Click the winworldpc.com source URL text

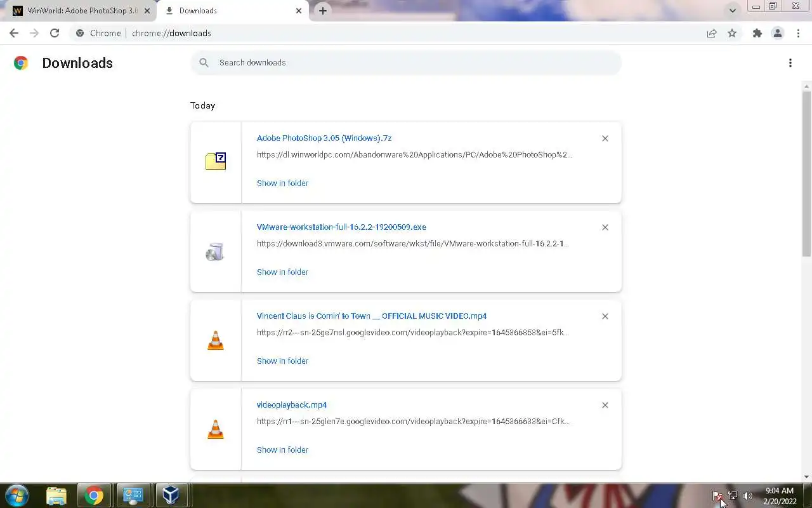(414, 154)
